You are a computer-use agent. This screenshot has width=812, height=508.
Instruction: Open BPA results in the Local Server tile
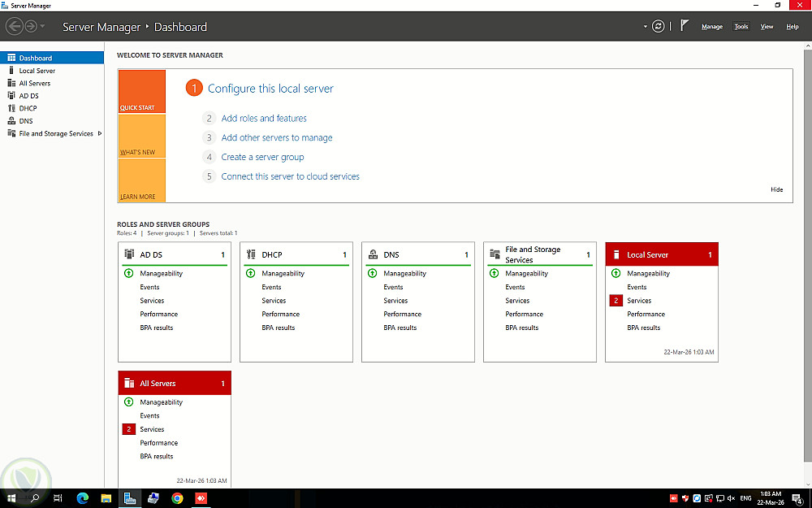pyautogui.click(x=644, y=328)
